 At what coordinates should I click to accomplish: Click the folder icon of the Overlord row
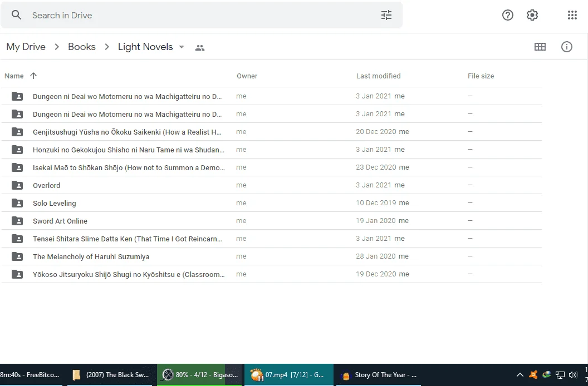point(17,185)
